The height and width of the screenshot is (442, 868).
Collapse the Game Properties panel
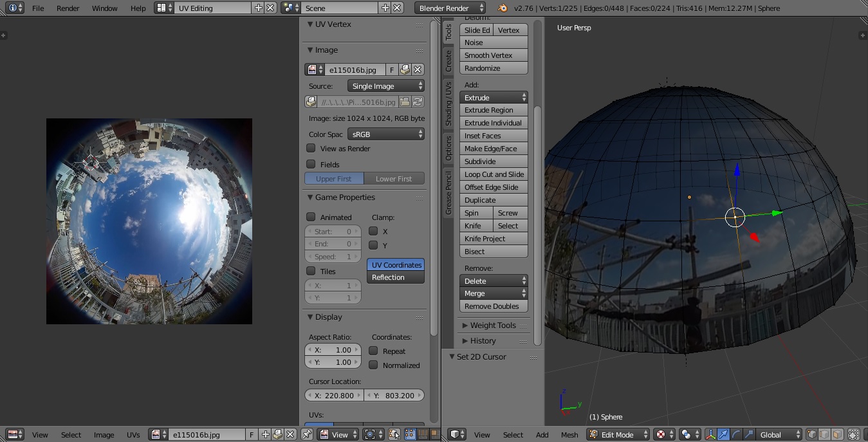click(310, 198)
